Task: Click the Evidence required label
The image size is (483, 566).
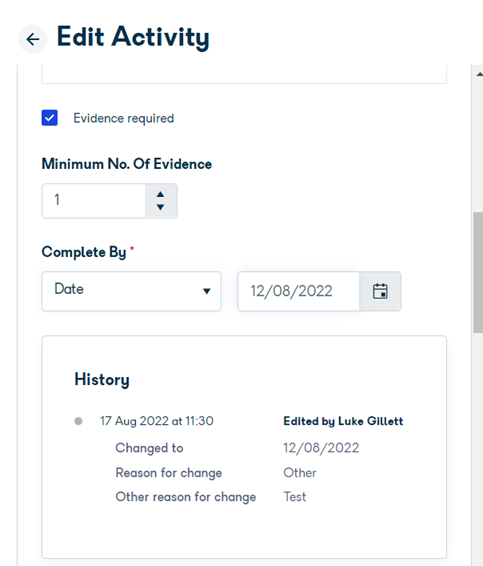Action: pyautogui.click(x=124, y=118)
